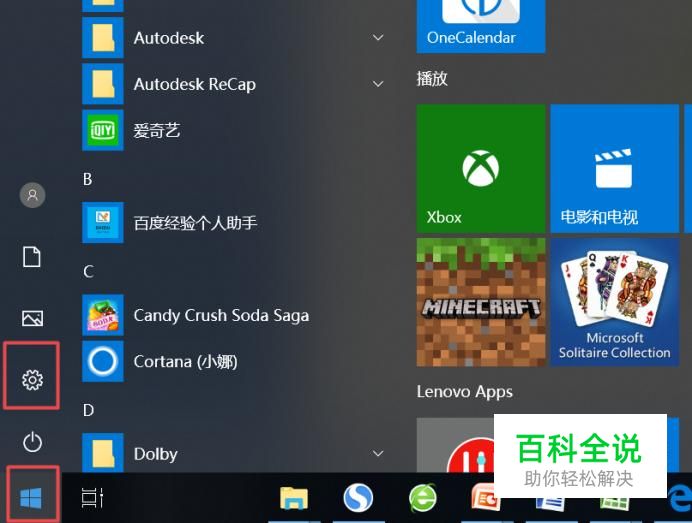692x523 pixels.
Task: Open the Xbox tile
Action: pyautogui.click(x=481, y=169)
